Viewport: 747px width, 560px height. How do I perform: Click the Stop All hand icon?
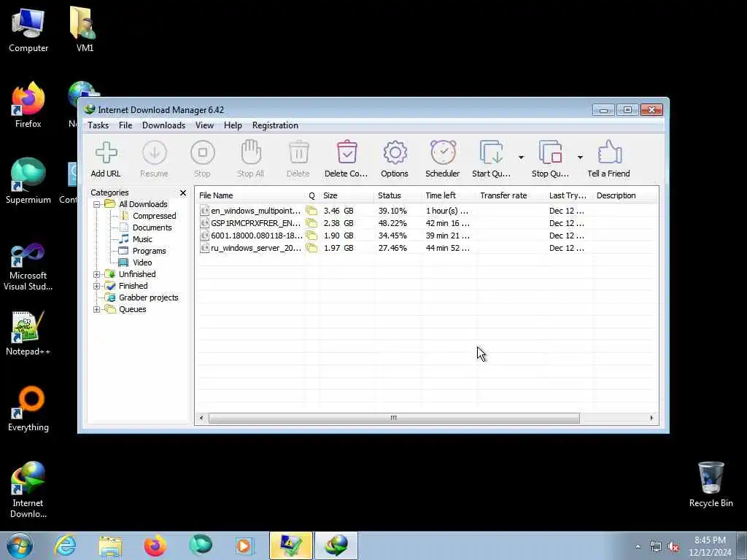pos(251,152)
